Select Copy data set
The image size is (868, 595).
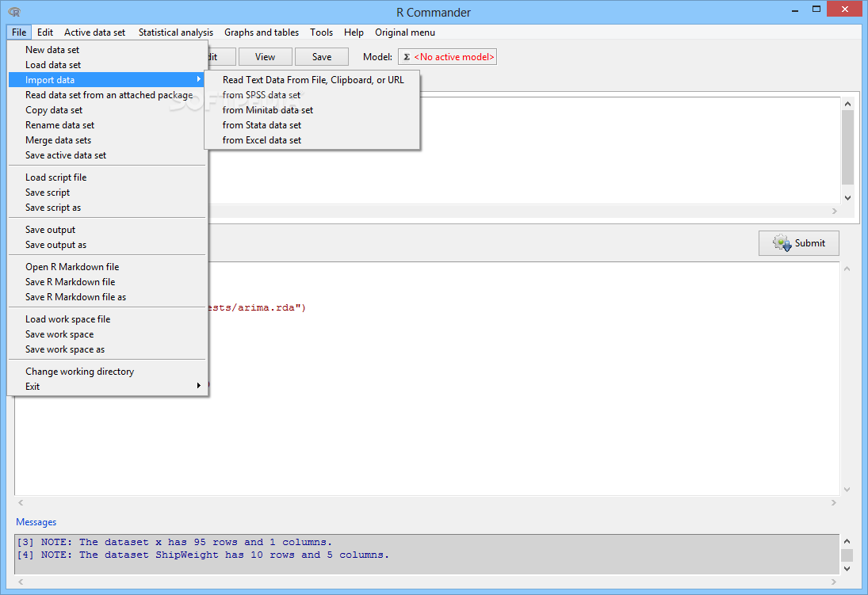(107, 110)
